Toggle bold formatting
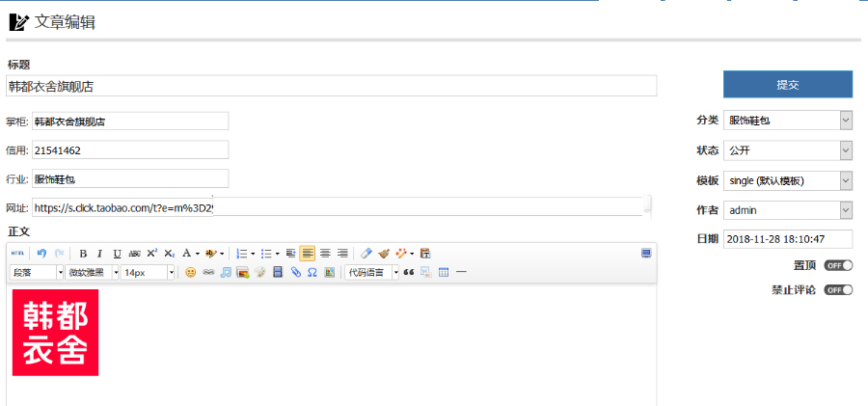The height and width of the screenshot is (406, 868). tap(83, 254)
